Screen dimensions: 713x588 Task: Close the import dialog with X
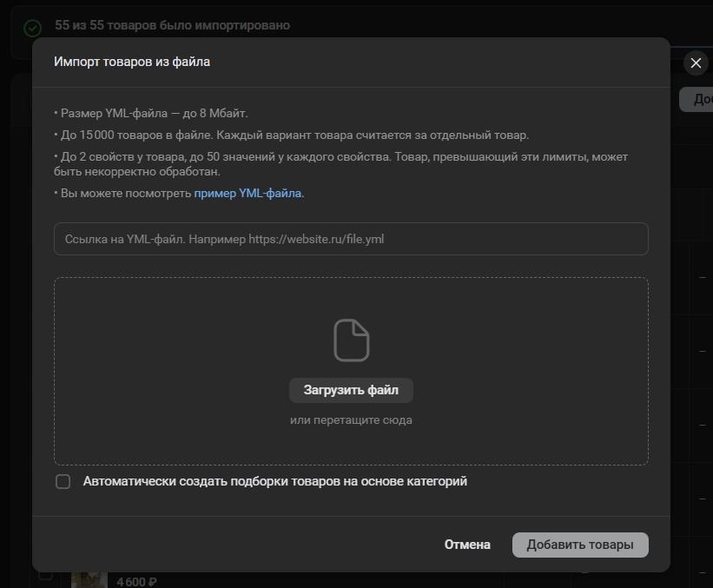pyautogui.click(x=695, y=63)
